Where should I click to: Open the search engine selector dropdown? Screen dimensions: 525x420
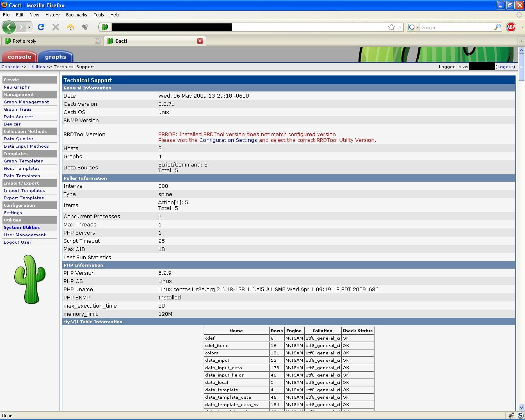pos(413,27)
